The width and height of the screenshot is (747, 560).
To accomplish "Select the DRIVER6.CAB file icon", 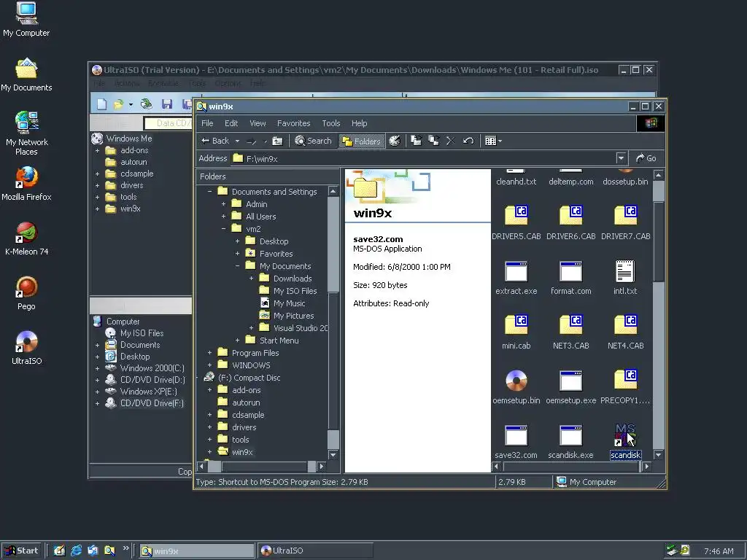I will [x=570, y=215].
